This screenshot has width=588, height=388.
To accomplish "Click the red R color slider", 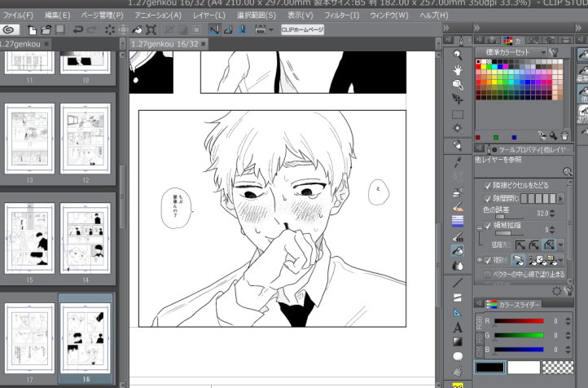I will (519, 321).
